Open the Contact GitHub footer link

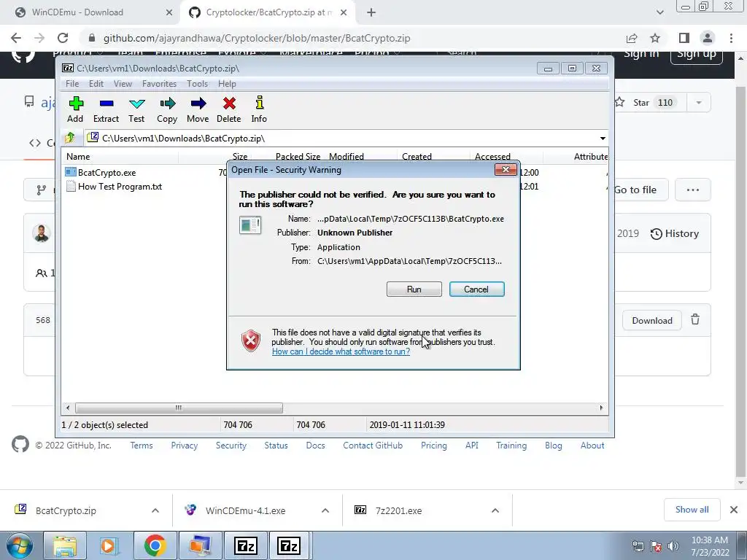(x=373, y=446)
